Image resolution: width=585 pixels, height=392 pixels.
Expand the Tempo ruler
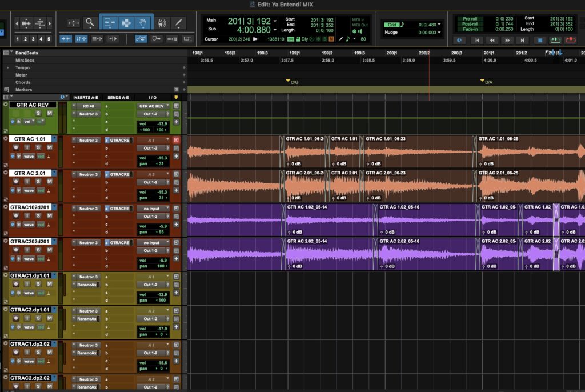(x=8, y=67)
